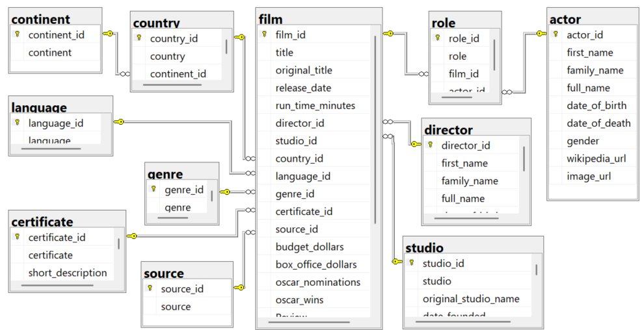The height and width of the screenshot is (330, 644).
Task: Click the source table title
Action: click(187, 272)
